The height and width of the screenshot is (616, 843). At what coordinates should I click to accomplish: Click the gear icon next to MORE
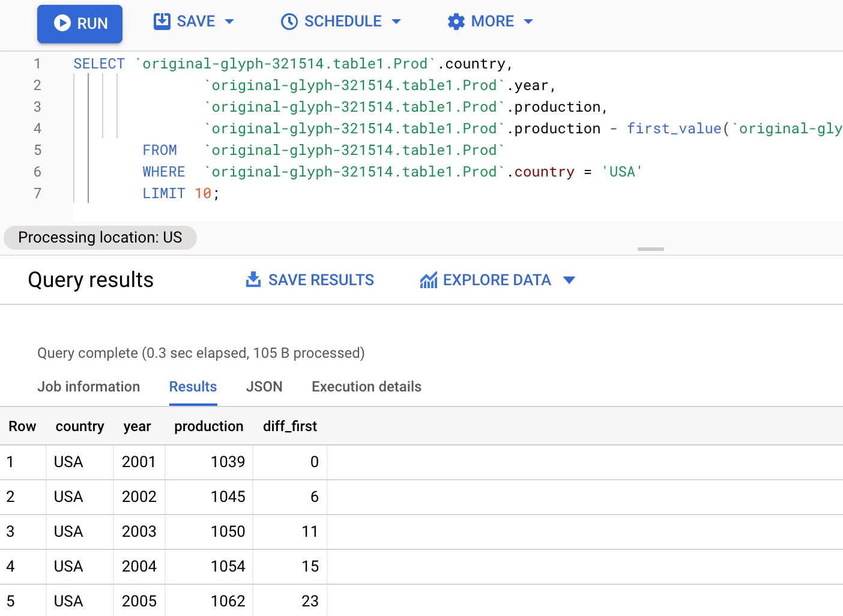pos(456,21)
